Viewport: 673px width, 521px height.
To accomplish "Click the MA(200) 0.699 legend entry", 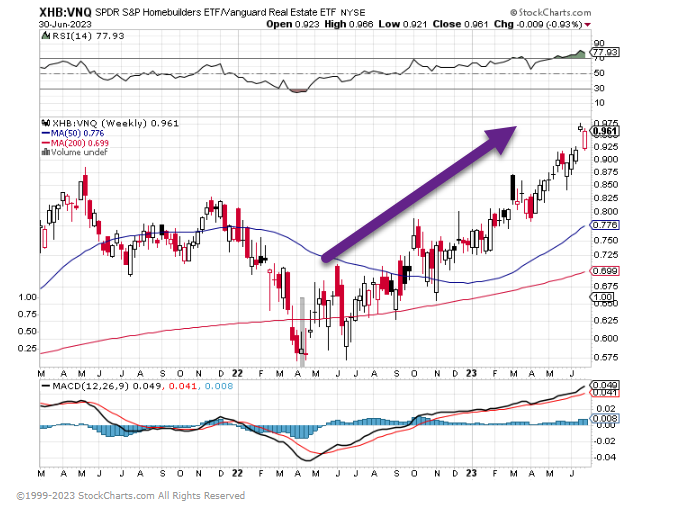I will pos(75,143).
